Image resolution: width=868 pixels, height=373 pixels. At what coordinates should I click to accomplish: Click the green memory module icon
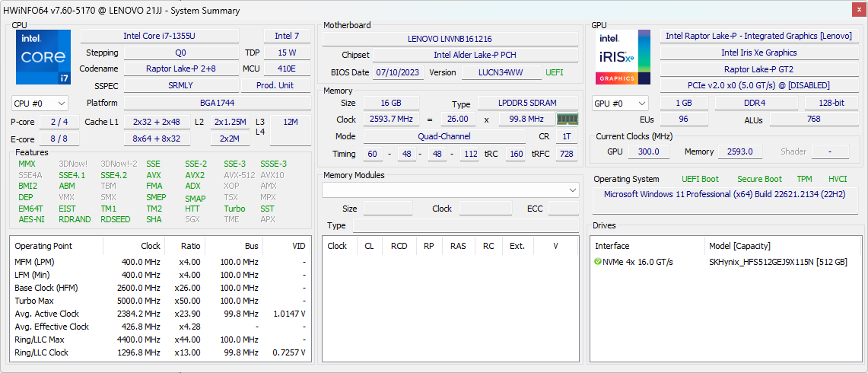click(x=568, y=120)
